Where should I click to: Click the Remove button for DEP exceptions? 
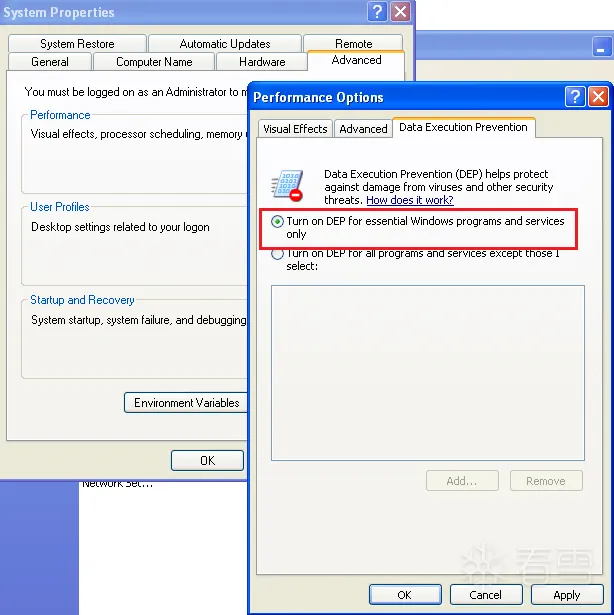point(546,480)
